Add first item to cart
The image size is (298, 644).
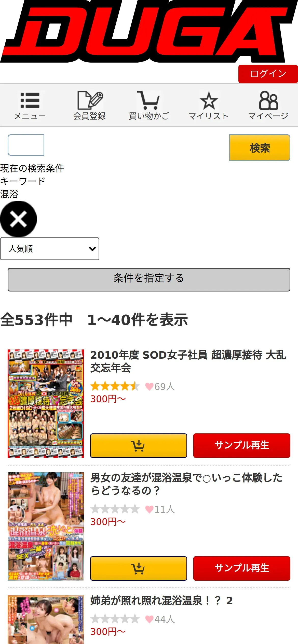point(139,446)
